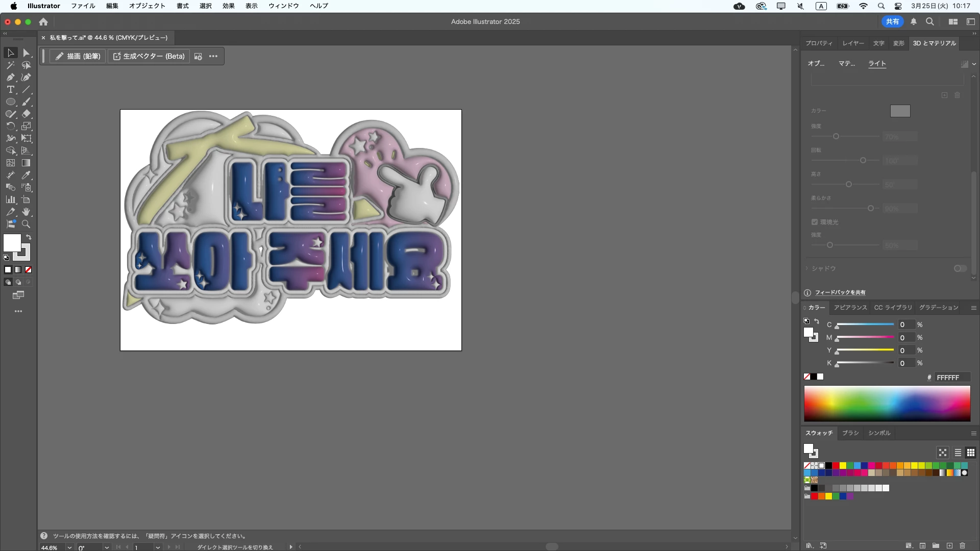Toggle the 環境光 checkbox
Image resolution: width=980 pixels, height=551 pixels.
[x=815, y=222]
